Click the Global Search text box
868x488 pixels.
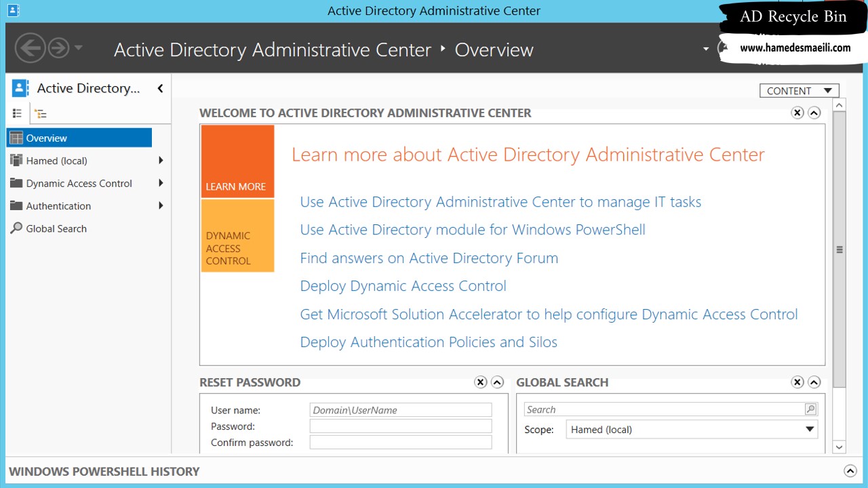coord(664,409)
